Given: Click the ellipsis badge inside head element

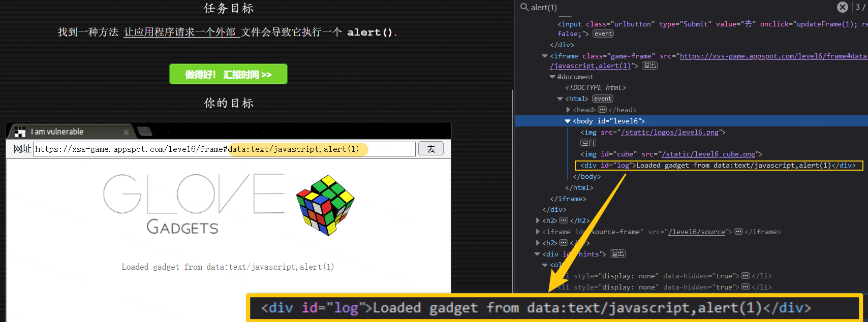Looking at the screenshot, I should click(602, 110).
